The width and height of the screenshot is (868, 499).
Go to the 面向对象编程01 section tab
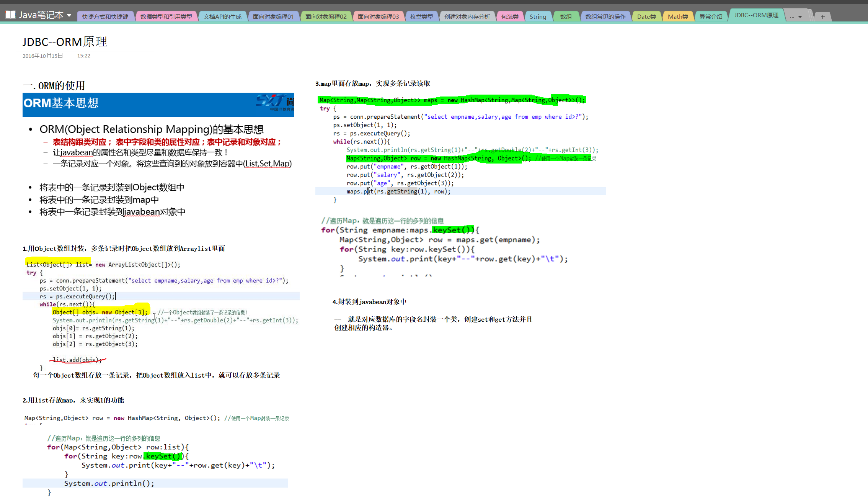pos(273,16)
